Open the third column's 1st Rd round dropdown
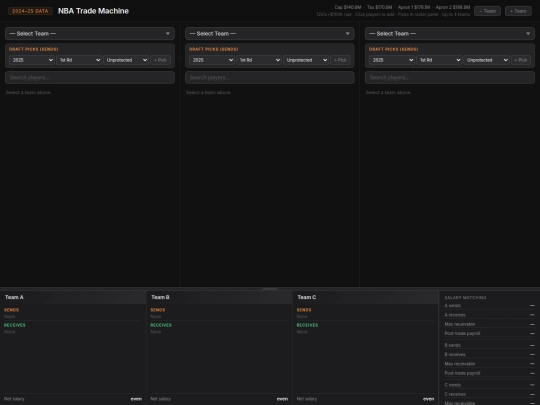Image resolution: width=540 pixels, height=405 pixels. [439, 60]
